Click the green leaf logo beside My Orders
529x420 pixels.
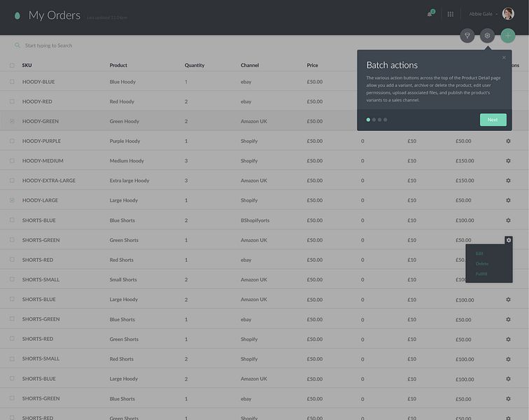click(x=17, y=15)
